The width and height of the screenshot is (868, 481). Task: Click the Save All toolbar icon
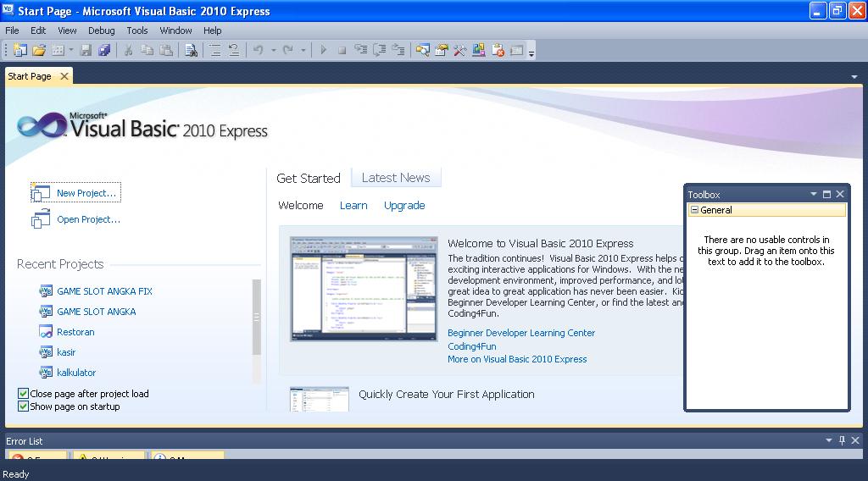pos(104,50)
